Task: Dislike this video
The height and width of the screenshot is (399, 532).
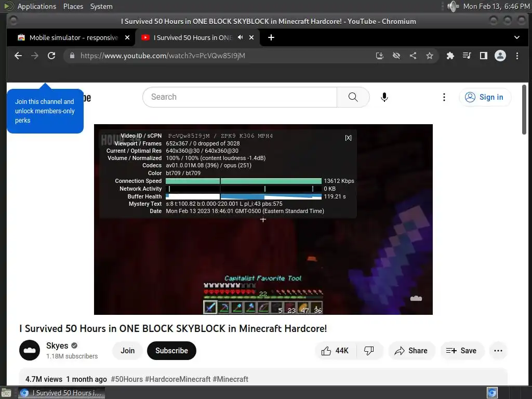Action: 369,351
